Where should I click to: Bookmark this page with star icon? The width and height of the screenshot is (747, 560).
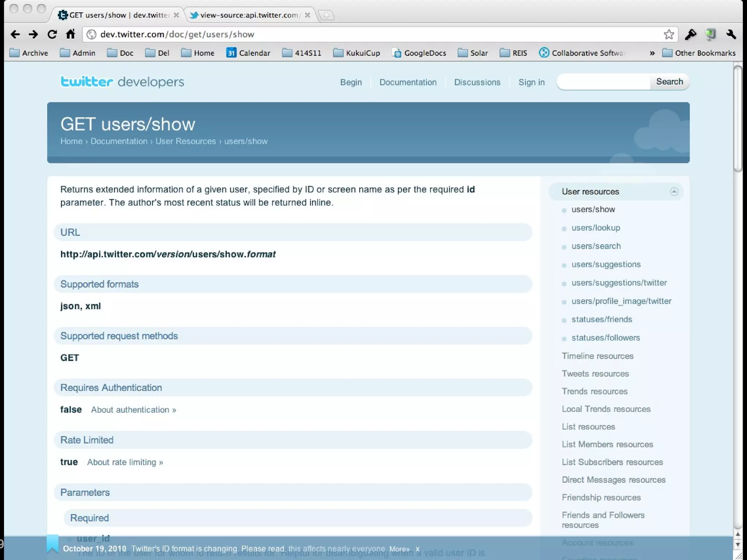pos(669,34)
